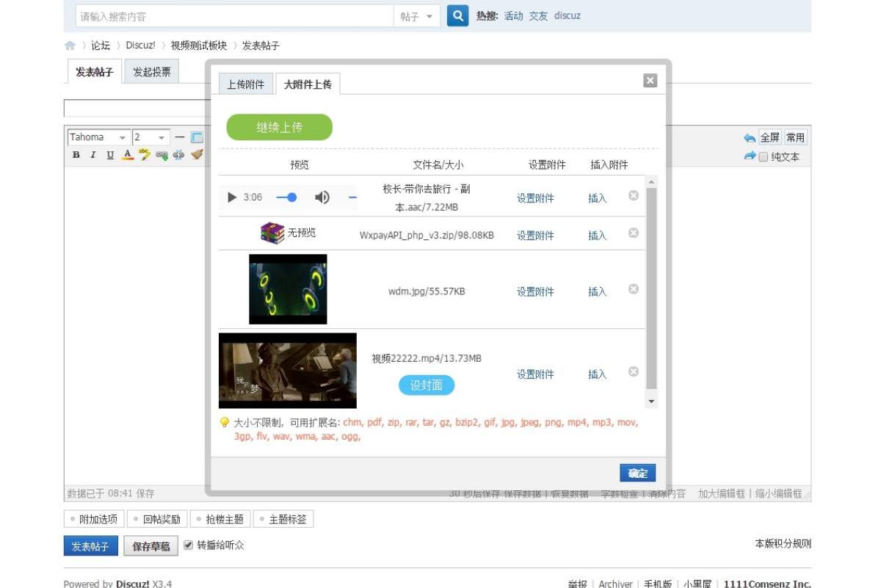Redo with the right blue arrow
892x588 pixels.
[750, 156]
